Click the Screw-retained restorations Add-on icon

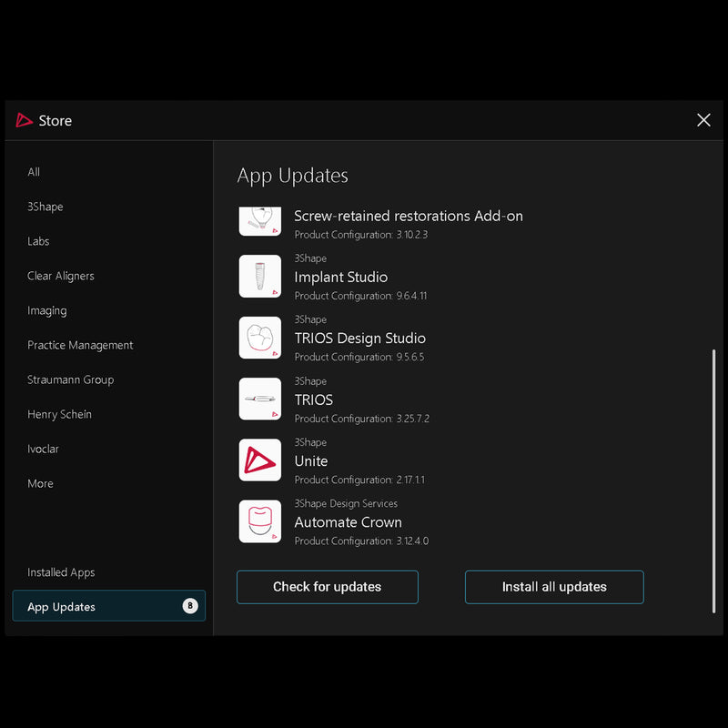(x=259, y=221)
